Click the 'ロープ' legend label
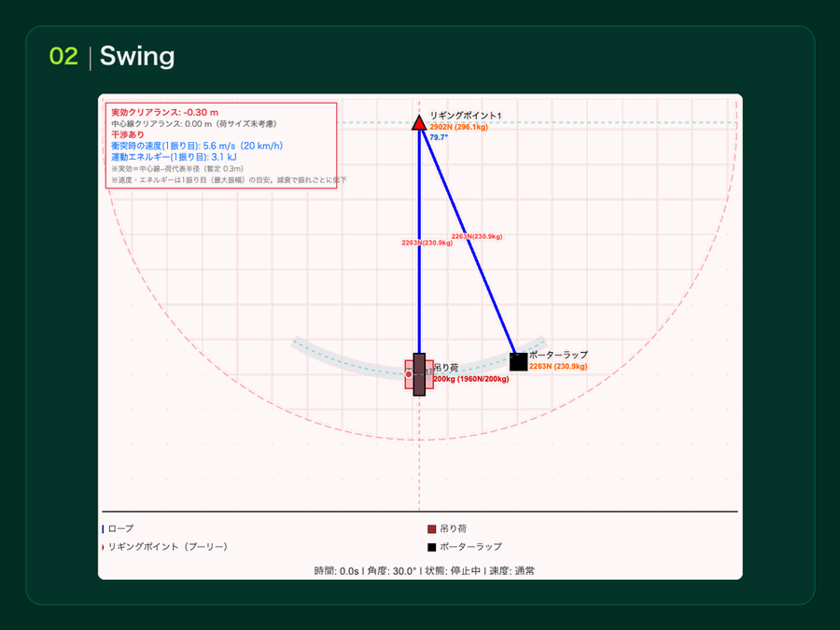This screenshot has height=630, width=840. pyautogui.click(x=120, y=529)
